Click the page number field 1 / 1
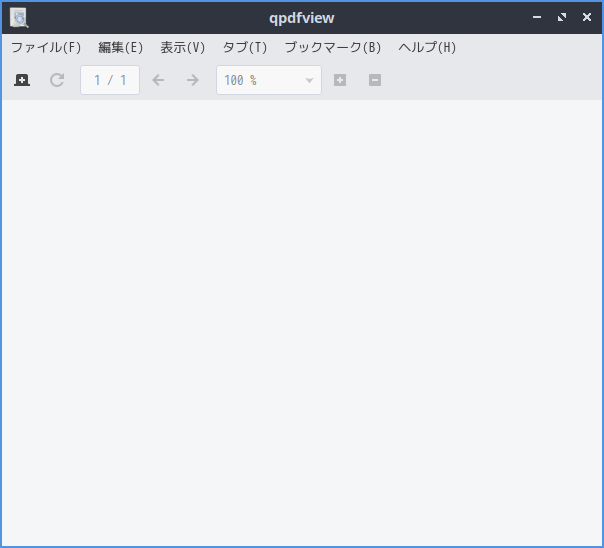 [x=110, y=80]
